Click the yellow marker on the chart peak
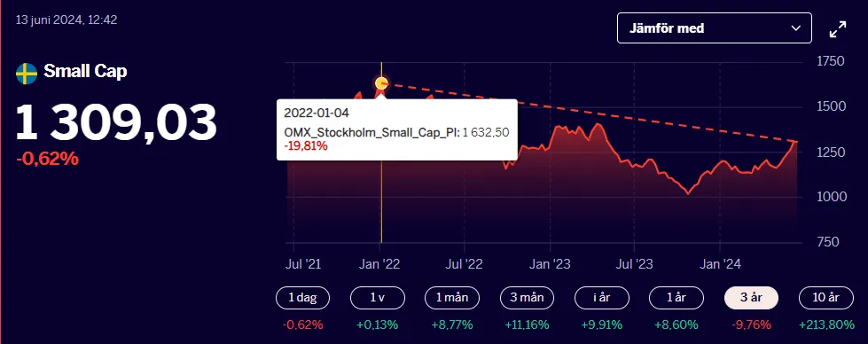Screen dimensions: 868x344 [381, 83]
